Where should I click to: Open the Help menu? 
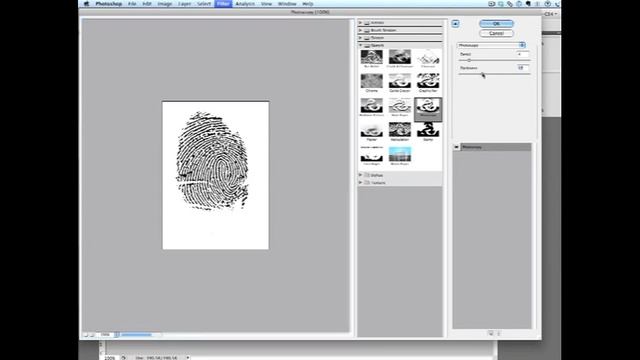[308, 4]
